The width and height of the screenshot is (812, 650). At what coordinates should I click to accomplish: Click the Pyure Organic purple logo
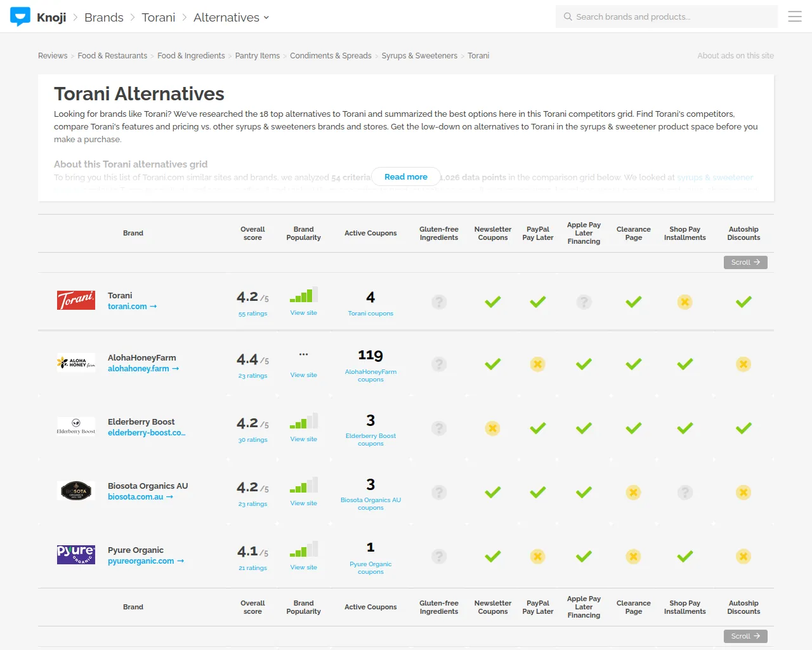coord(75,555)
